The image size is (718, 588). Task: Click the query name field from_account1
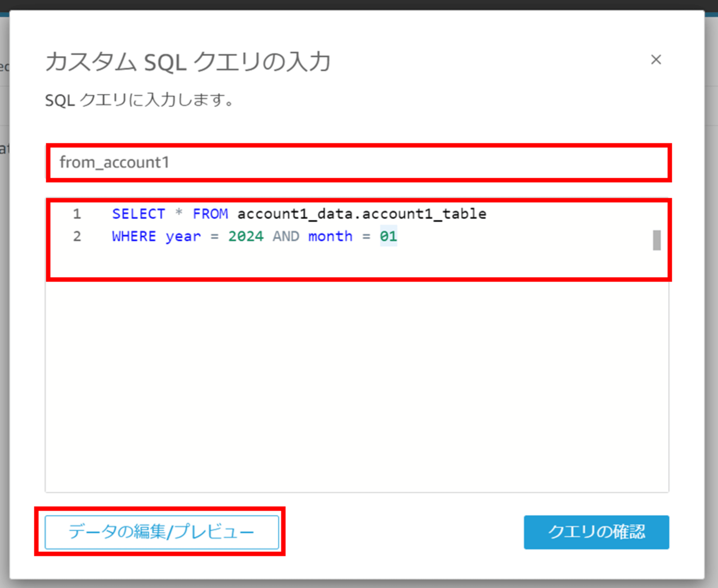(x=355, y=162)
